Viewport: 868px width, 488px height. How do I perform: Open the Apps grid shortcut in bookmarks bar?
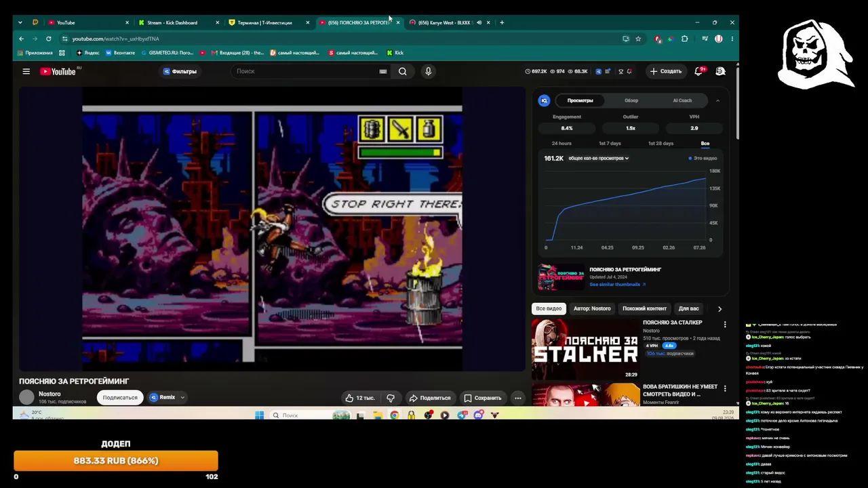pos(62,52)
